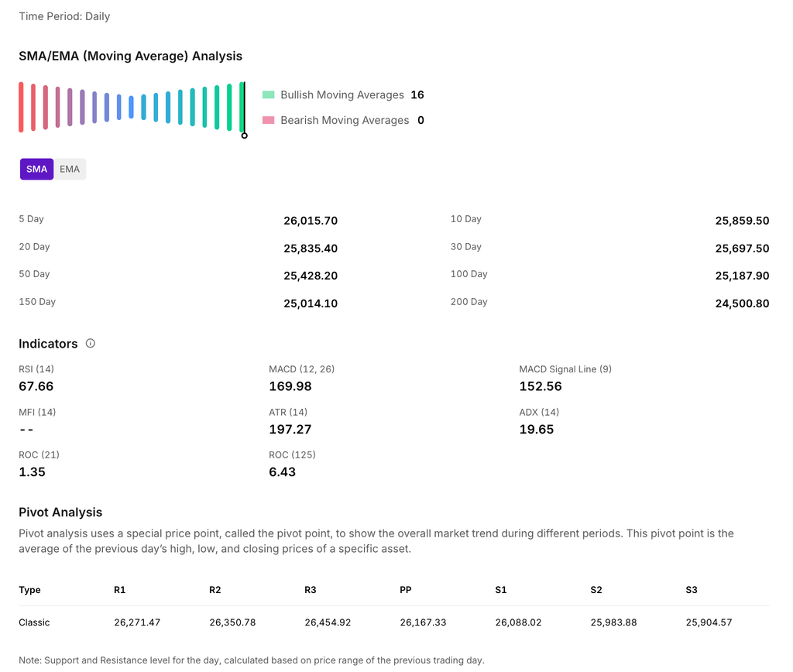Click the PP pivot value 26,167.33
The width and height of the screenshot is (793, 672).
click(423, 622)
